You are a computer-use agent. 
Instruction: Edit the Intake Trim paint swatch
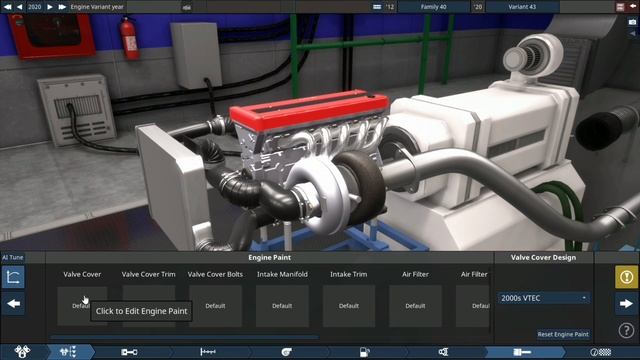(x=349, y=306)
